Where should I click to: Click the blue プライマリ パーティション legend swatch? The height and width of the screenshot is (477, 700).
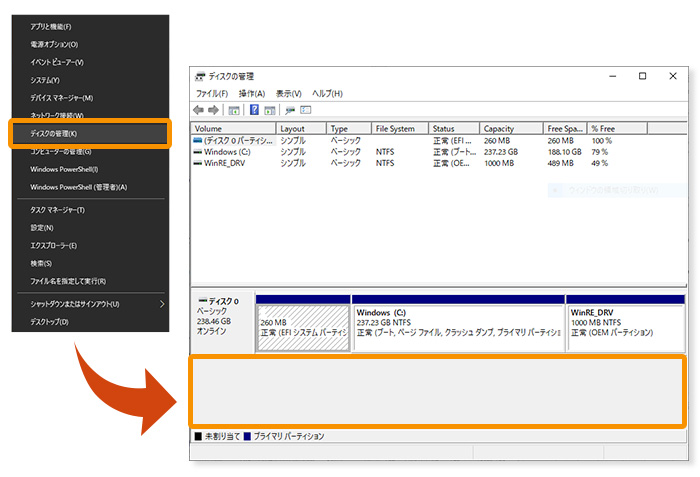pyautogui.click(x=248, y=436)
